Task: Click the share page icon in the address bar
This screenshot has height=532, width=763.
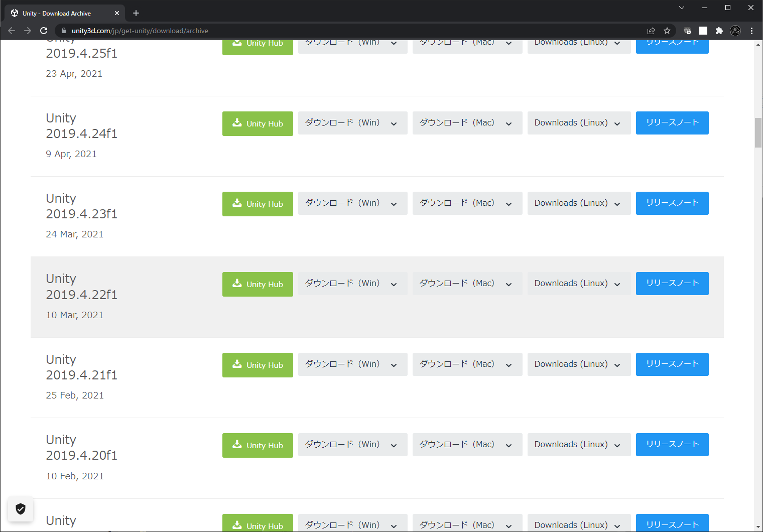Action: pos(651,31)
